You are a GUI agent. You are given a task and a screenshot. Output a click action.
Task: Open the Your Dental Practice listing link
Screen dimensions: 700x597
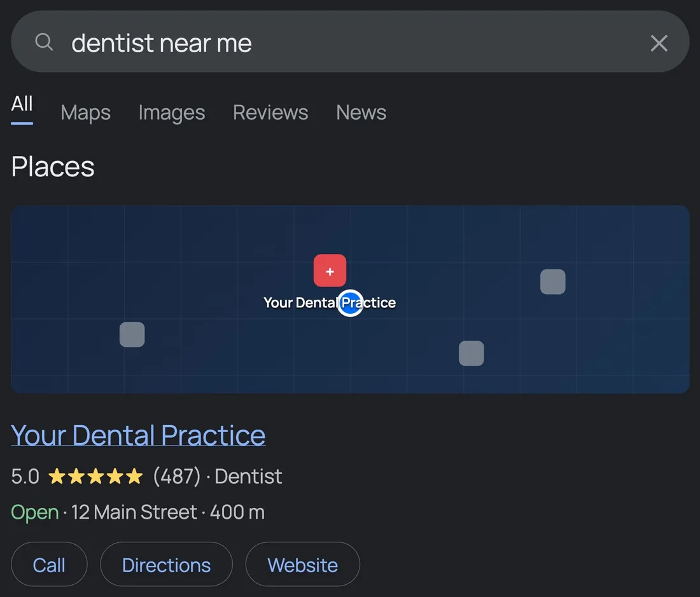(x=138, y=435)
